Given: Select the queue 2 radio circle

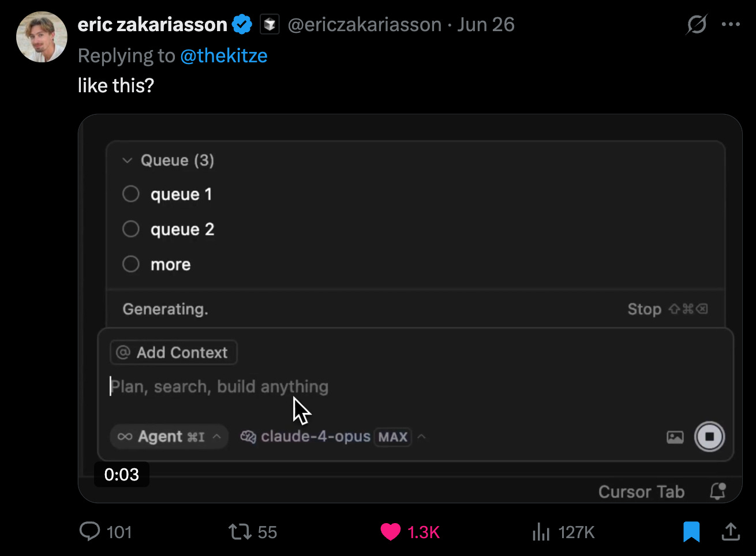Looking at the screenshot, I should pos(131,229).
